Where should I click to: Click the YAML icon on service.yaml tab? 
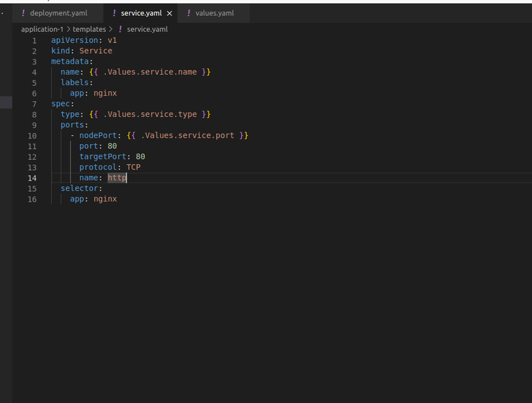click(114, 13)
